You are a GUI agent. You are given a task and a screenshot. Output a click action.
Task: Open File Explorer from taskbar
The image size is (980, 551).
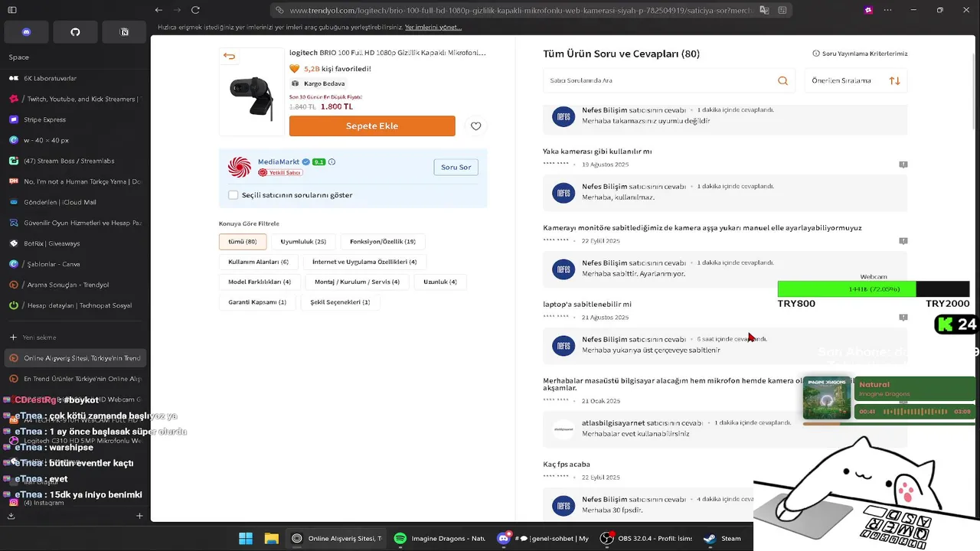[271, 539]
